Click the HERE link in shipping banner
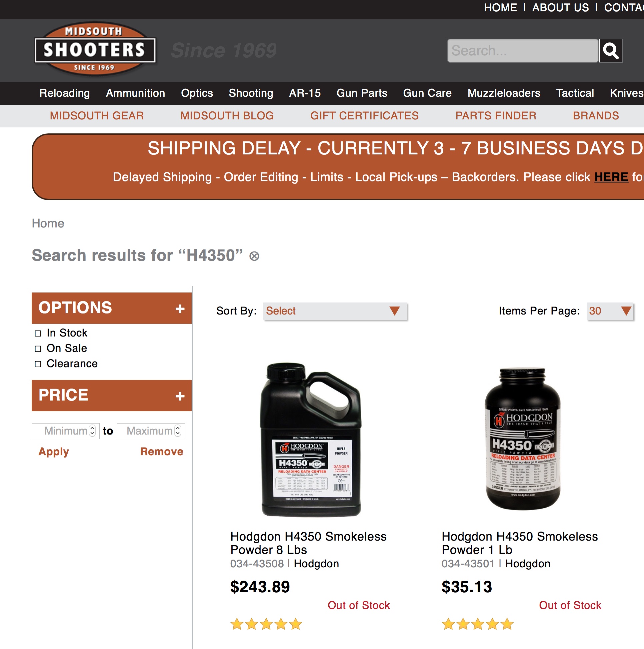The image size is (644, 649). point(611,177)
